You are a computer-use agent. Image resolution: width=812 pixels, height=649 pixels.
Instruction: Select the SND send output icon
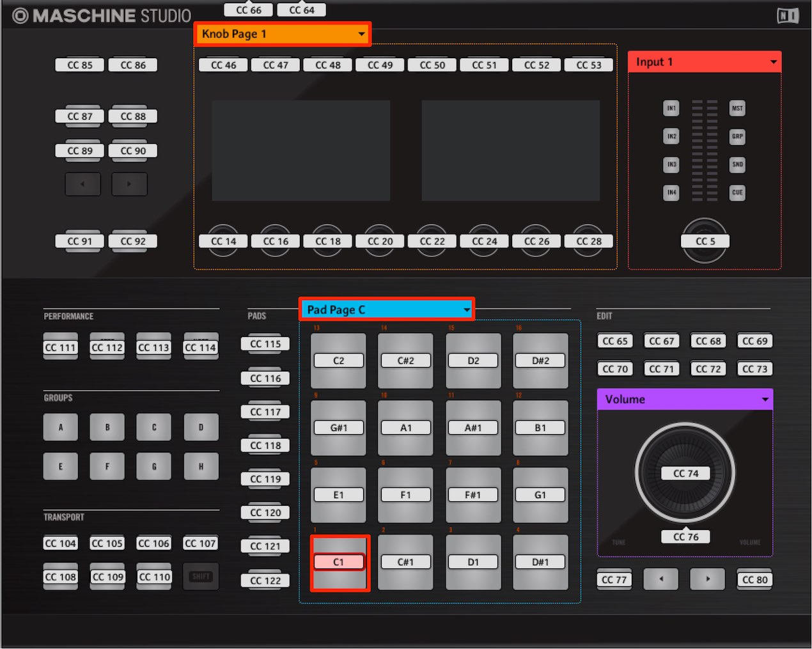point(737,164)
